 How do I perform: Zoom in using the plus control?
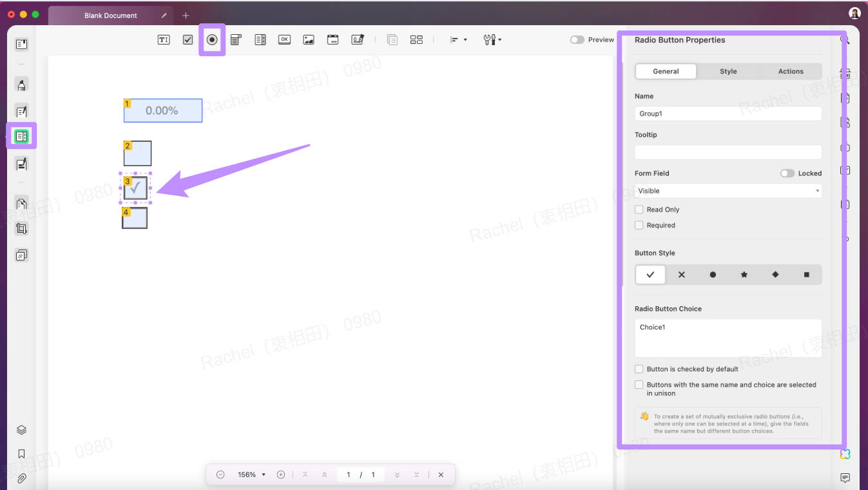click(x=281, y=474)
